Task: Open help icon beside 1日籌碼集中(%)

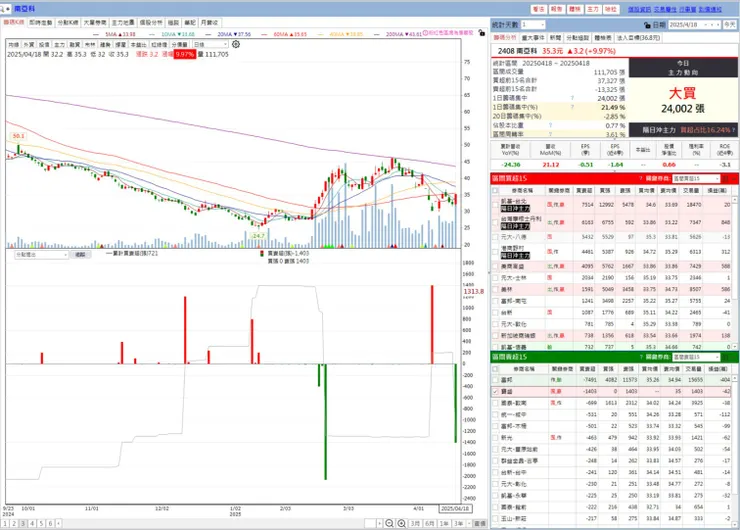Action: click(572, 107)
